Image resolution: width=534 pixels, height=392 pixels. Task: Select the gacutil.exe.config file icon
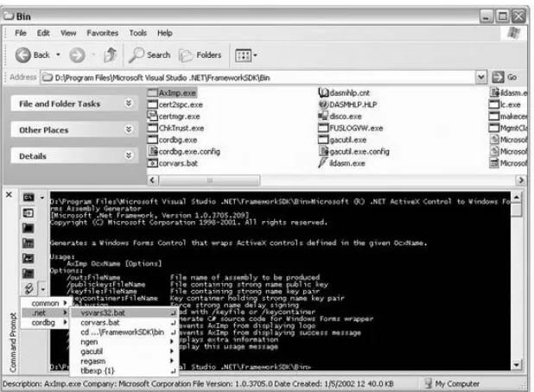point(323,151)
